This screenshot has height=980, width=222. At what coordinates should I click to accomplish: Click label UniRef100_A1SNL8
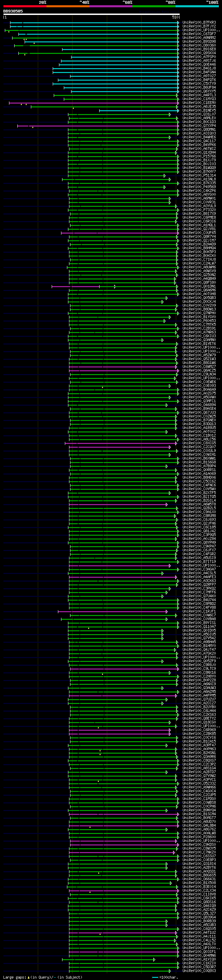pyautogui.click(x=199, y=179)
